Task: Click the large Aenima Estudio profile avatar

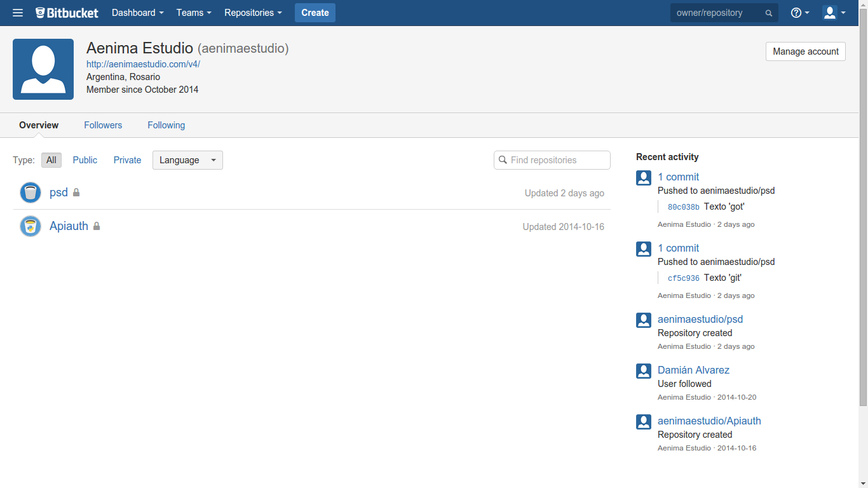Action: (43, 69)
